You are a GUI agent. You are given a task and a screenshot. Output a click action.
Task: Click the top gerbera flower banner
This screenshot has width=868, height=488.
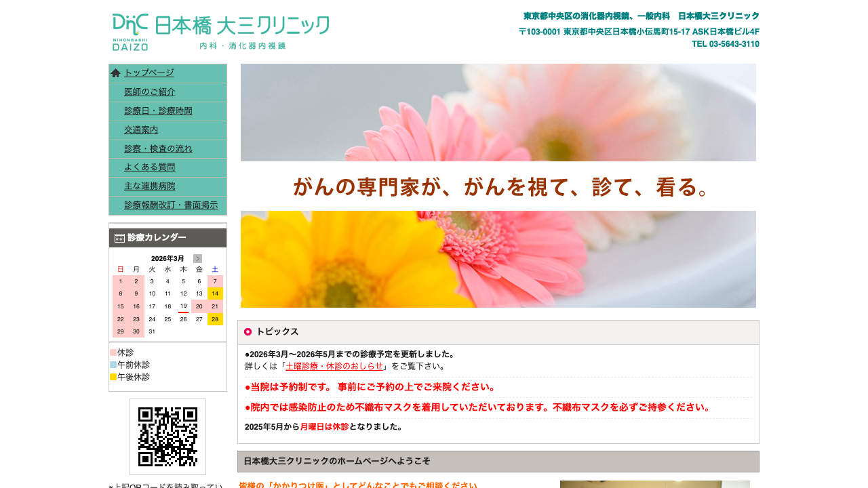click(x=498, y=113)
